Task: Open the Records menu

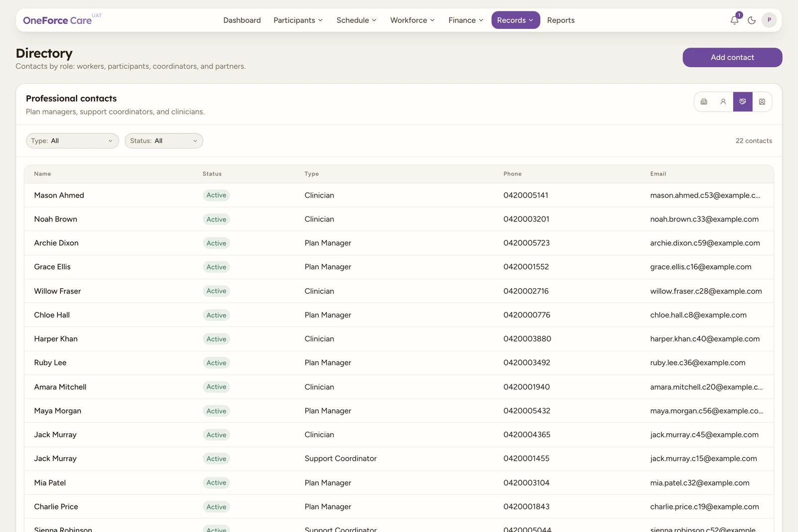Action: [x=515, y=20]
